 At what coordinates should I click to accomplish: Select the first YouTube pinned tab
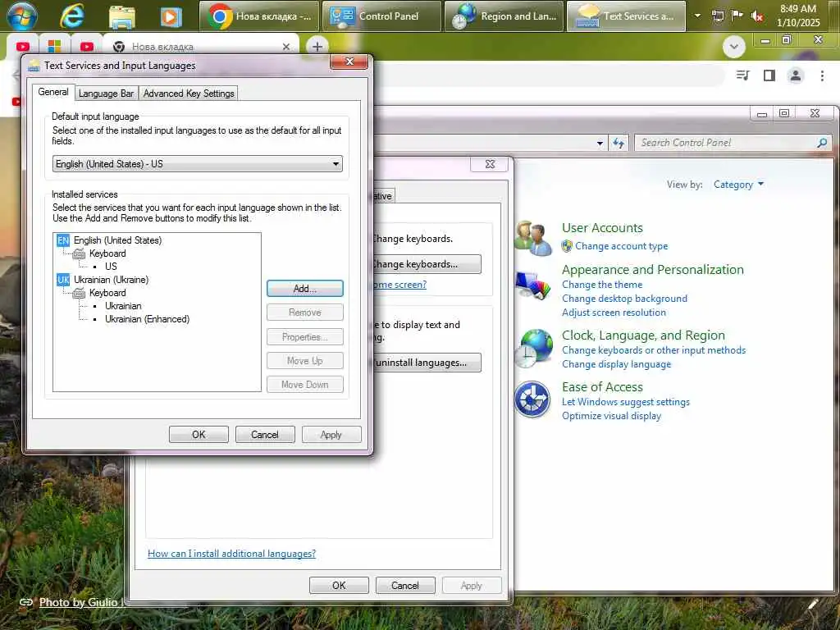22,47
